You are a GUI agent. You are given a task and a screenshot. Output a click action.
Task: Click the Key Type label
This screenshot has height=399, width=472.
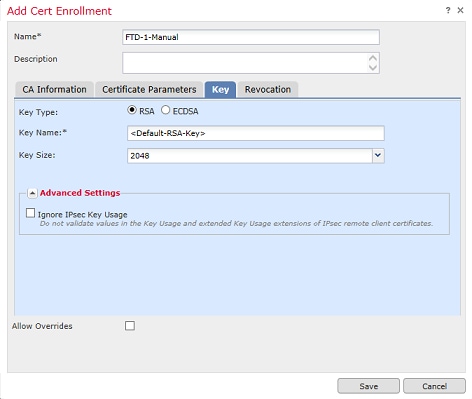pos(38,112)
